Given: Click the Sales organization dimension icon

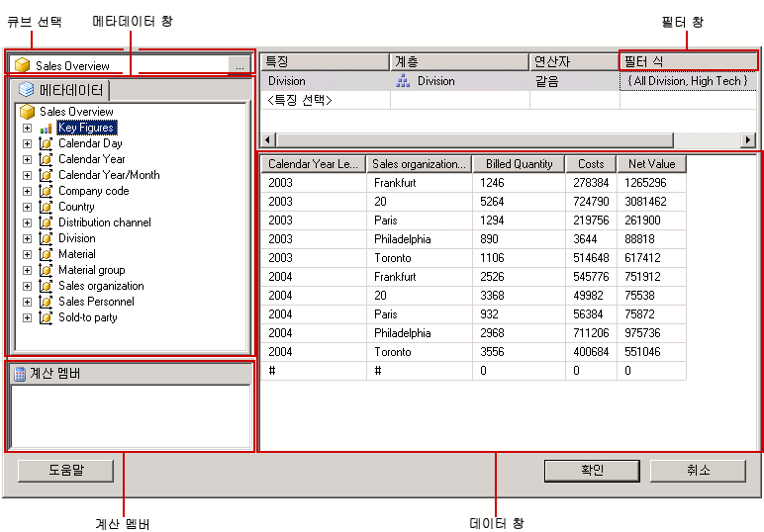Looking at the screenshot, I should coord(46,286).
